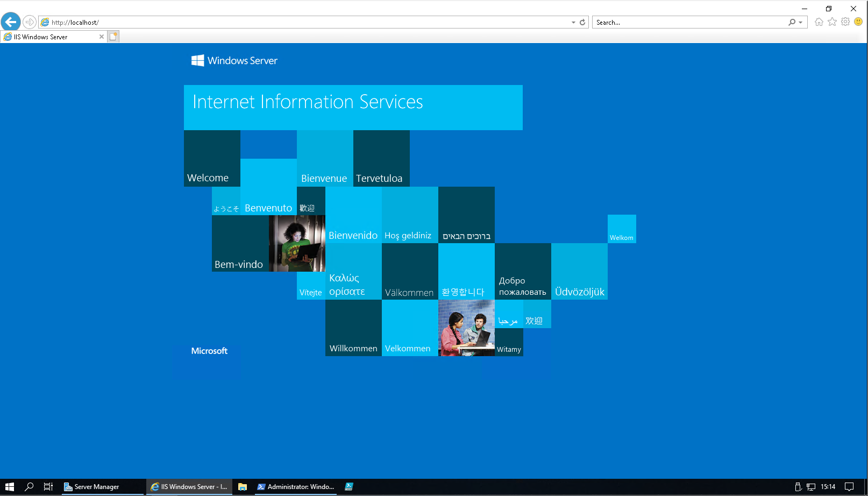Click the magnifier search icon in Search box
The width and height of the screenshot is (868, 496).
pos(792,22)
